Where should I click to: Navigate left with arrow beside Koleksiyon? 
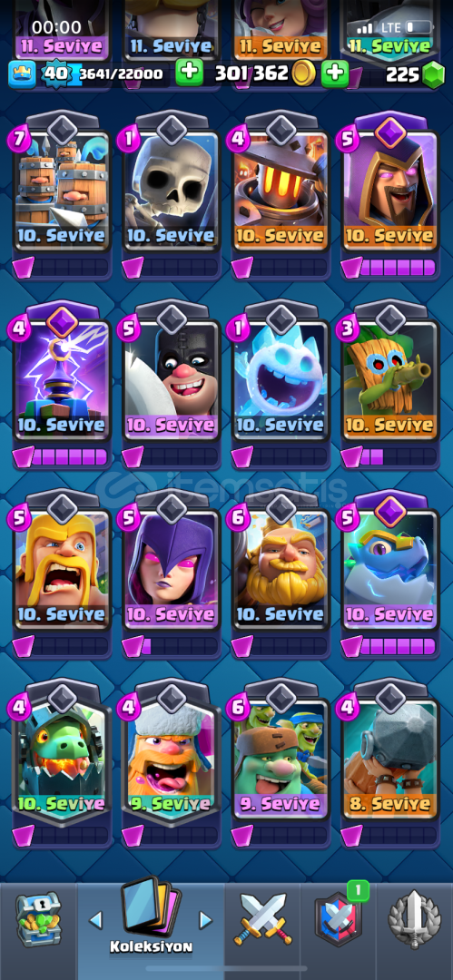(x=95, y=920)
